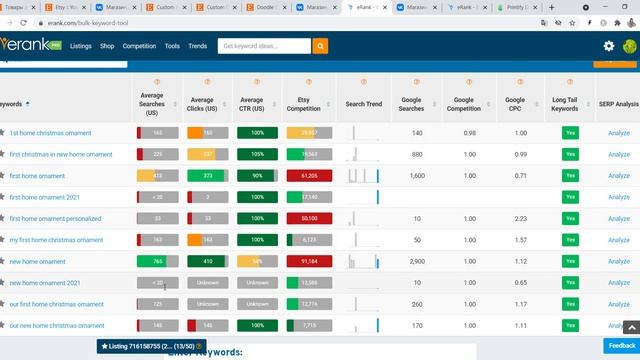Star the 'first home ornament personalized' keyword
This screenshot has width=640, height=360.
[2, 218]
